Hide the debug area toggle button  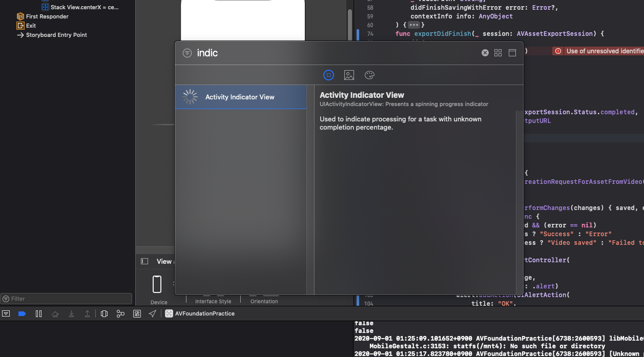6,313
